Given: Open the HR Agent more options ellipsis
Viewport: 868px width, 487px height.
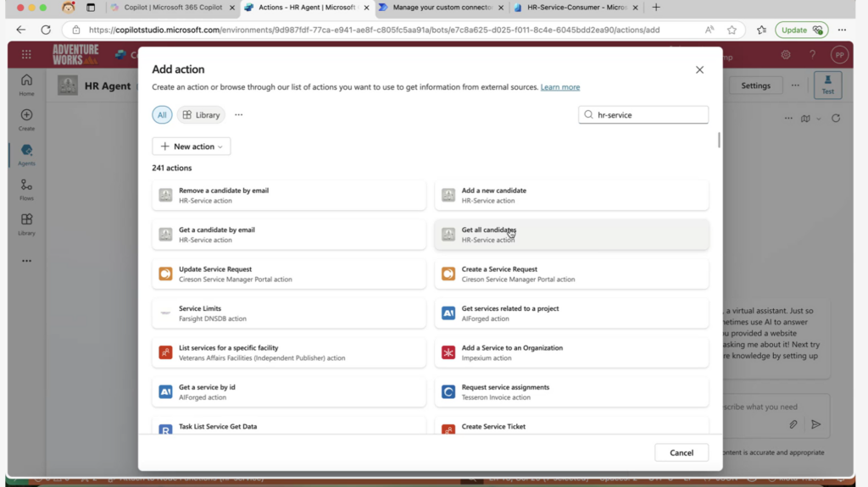Looking at the screenshot, I should (x=795, y=86).
